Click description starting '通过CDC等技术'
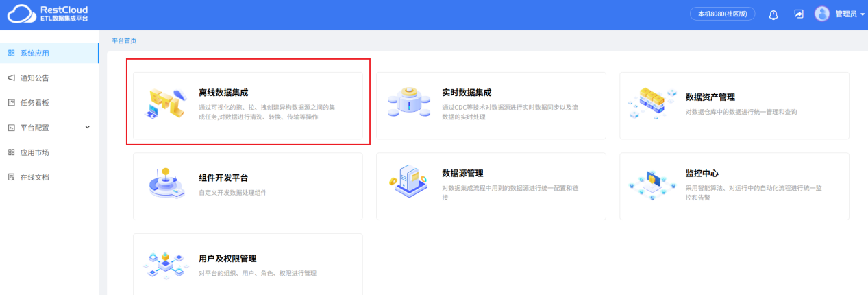The image size is (868, 295). [x=510, y=113]
